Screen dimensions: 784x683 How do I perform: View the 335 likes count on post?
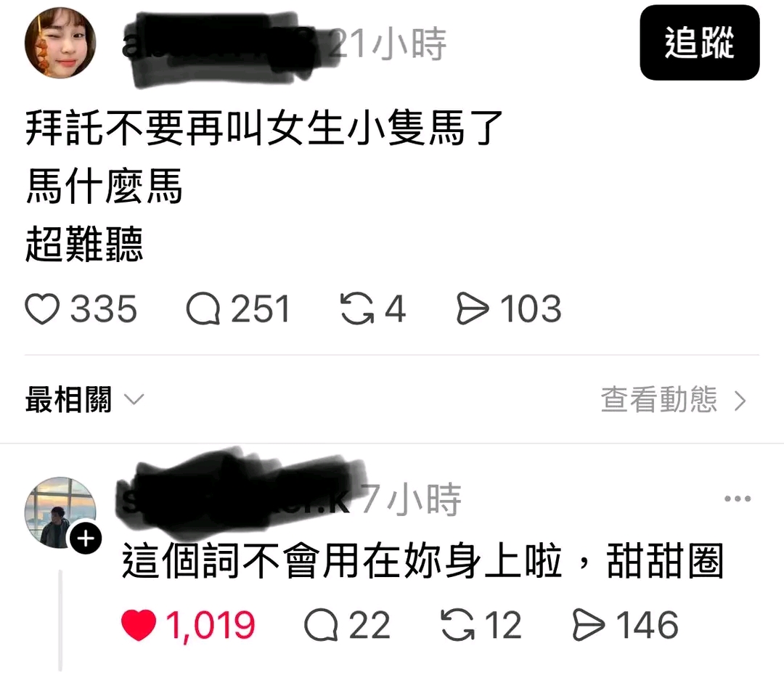[104, 308]
